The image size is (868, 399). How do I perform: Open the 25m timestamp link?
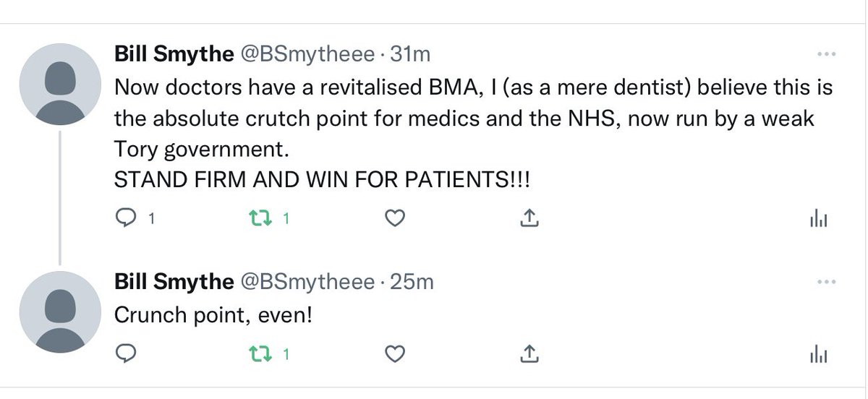[x=412, y=281]
